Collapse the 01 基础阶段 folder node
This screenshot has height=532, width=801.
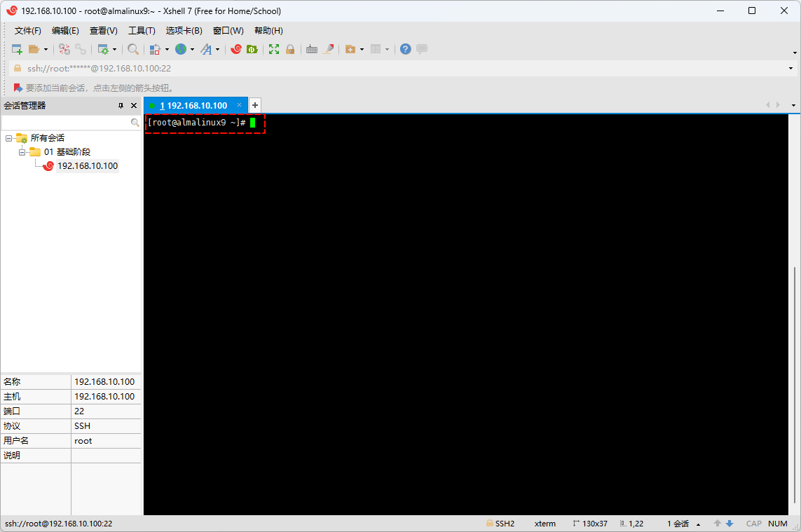22,152
